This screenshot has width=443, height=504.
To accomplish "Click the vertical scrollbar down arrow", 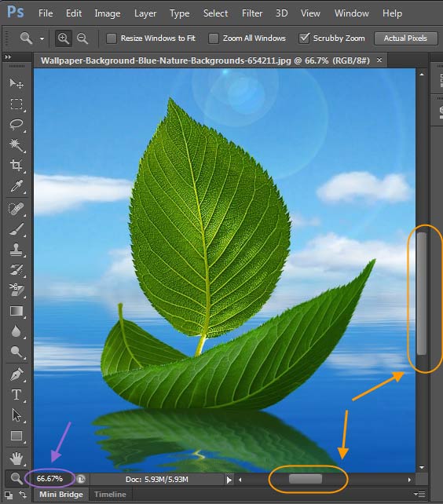I will point(422,467).
